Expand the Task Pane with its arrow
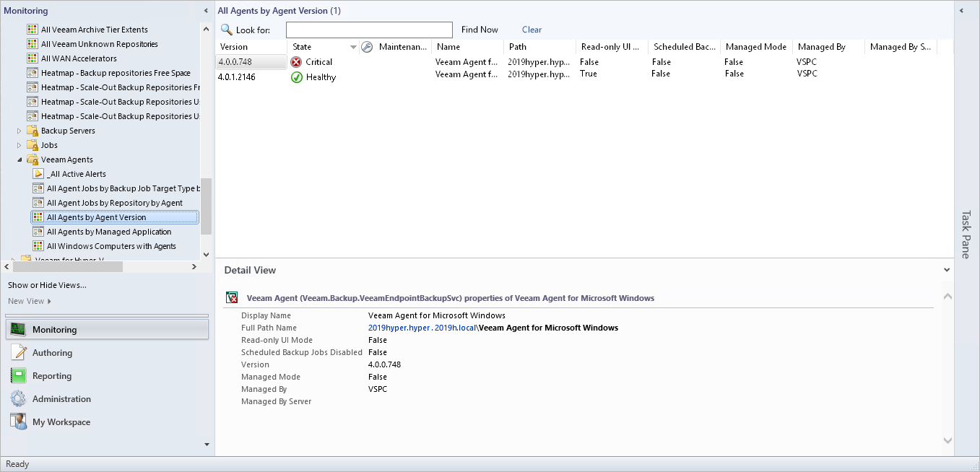The height and width of the screenshot is (472, 980). [x=961, y=11]
